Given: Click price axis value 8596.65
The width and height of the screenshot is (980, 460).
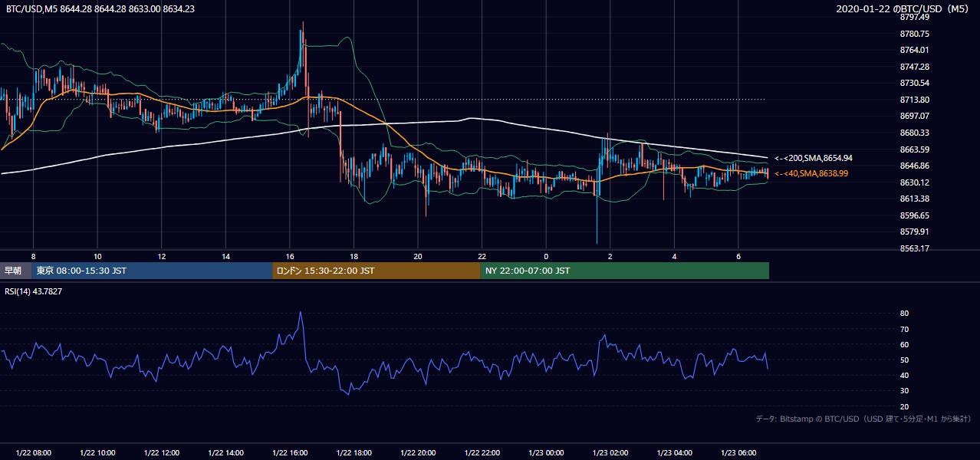Looking at the screenshot, I should 915,215.
